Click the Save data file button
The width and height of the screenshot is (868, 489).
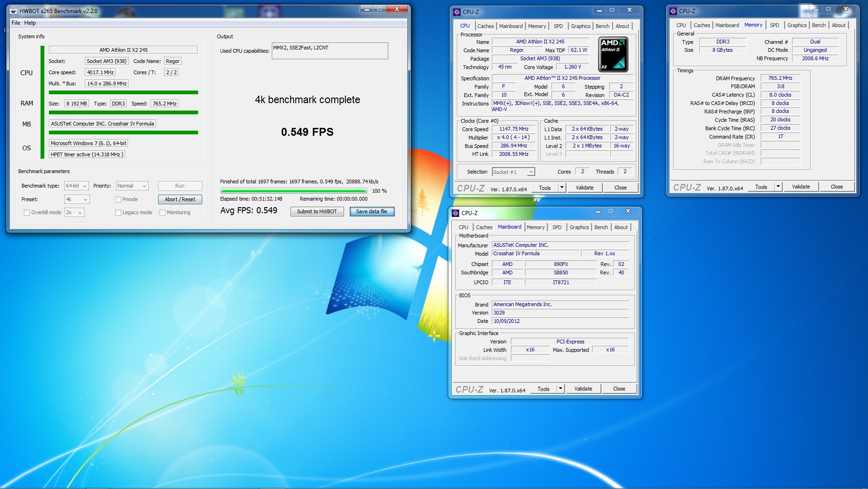tap(372, 211)
